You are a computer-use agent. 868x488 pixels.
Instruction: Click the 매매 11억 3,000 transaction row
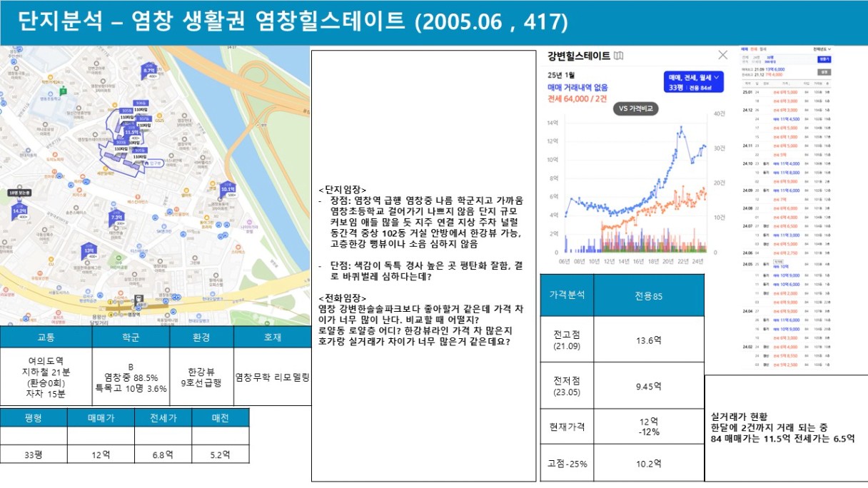click(786, 235)
